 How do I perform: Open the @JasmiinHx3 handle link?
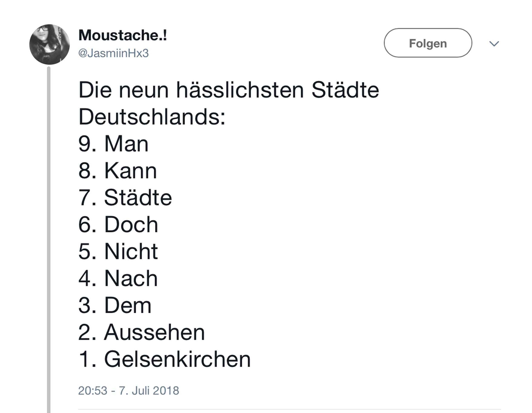click(x=113, y=53)
